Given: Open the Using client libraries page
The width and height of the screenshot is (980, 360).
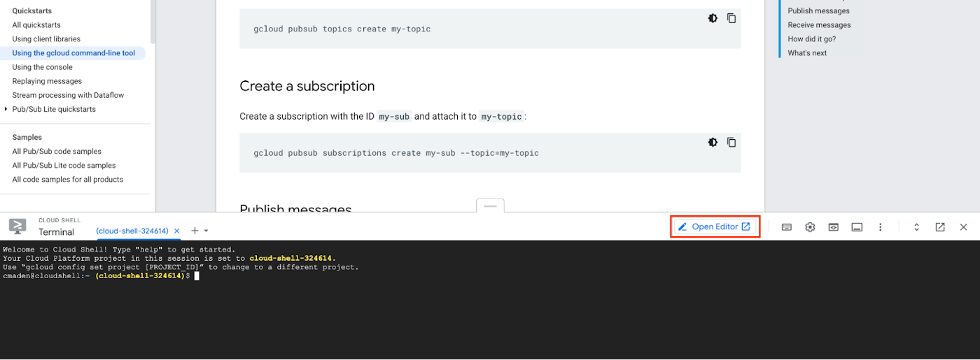Looking at the screenshot, I should pyautogui.click(x=46, y=39).
